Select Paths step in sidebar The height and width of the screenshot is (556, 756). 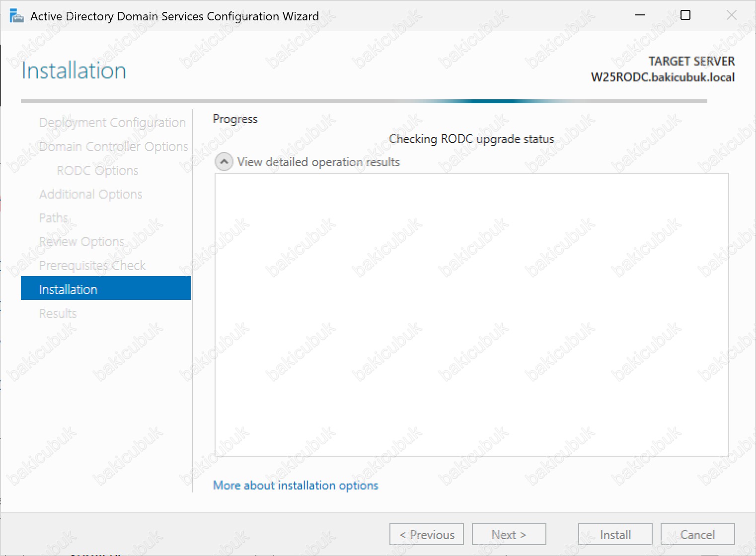(53, 218)
